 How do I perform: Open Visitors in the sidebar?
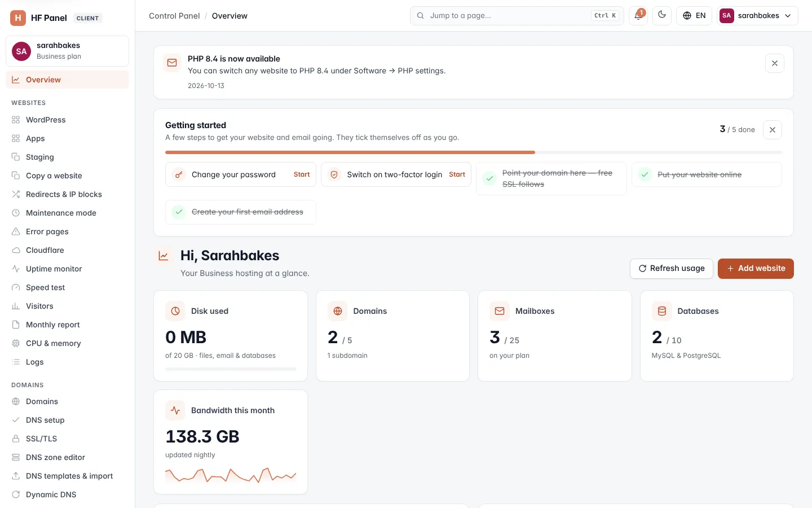pyautogui.click(x=67, y=306)
